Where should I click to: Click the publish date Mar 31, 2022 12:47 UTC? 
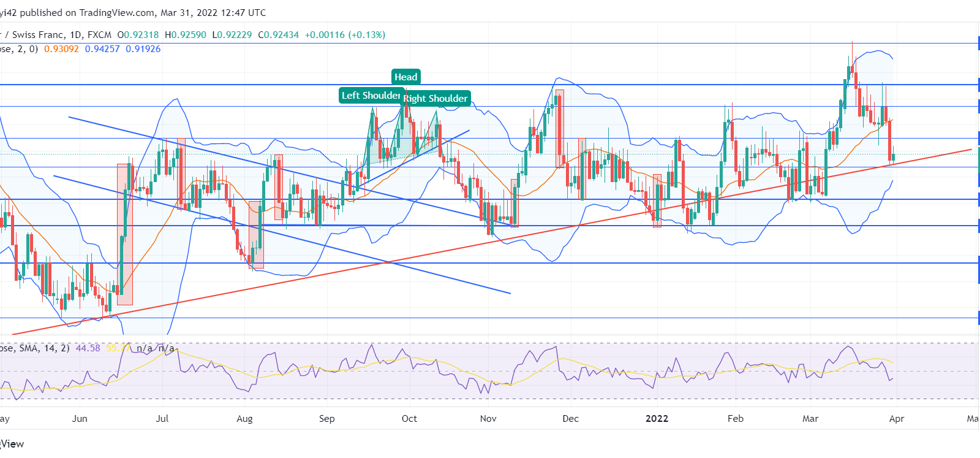[x=213, y=12]
